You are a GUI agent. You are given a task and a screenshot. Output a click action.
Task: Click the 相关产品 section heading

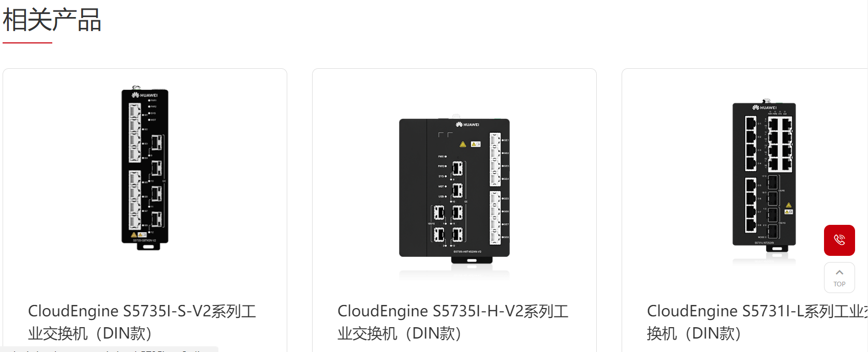coord(52,21)
